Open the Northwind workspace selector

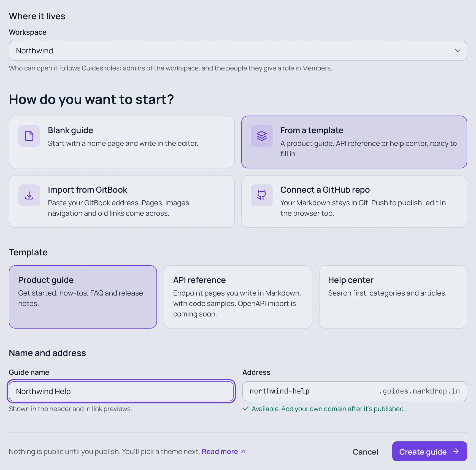238,51
